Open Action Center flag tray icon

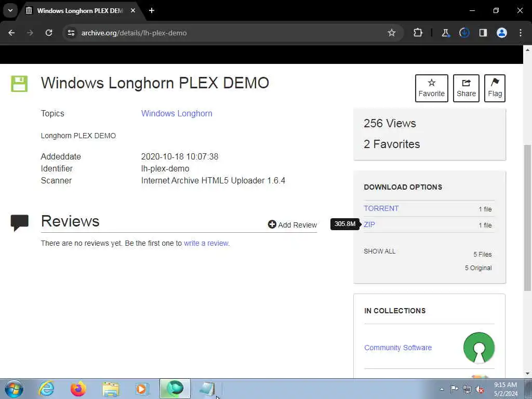point(454,389)
